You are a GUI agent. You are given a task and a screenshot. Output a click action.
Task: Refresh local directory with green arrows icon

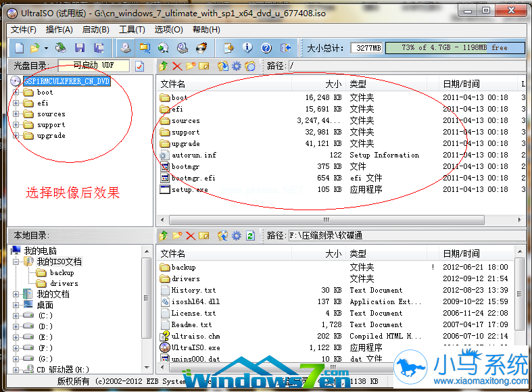pyautogui.click(x=250, y=235)
